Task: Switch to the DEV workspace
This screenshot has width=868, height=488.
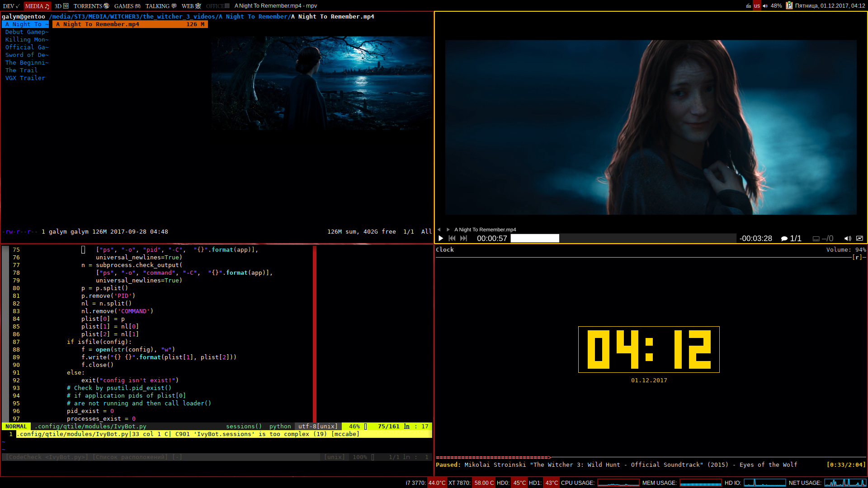Action: pos(11,6)
